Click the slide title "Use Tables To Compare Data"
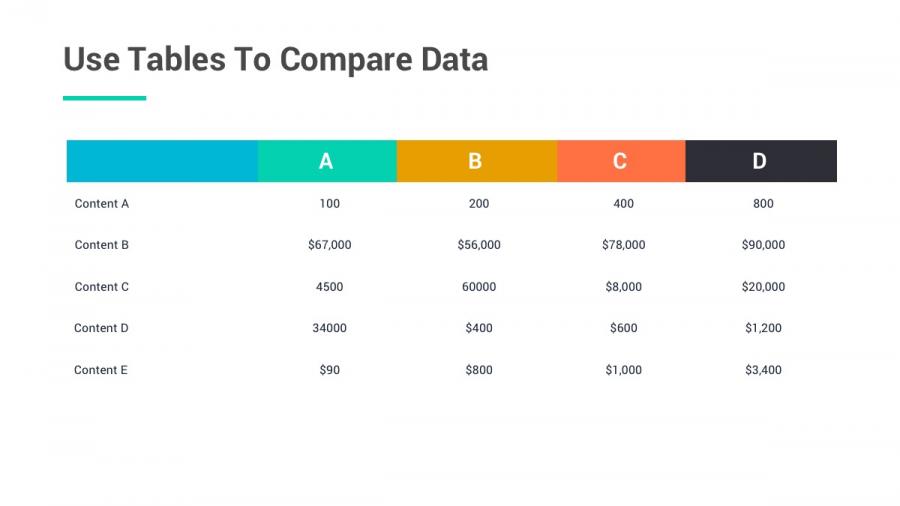Viewport: 900px width, 506px height. coord(275,60)
